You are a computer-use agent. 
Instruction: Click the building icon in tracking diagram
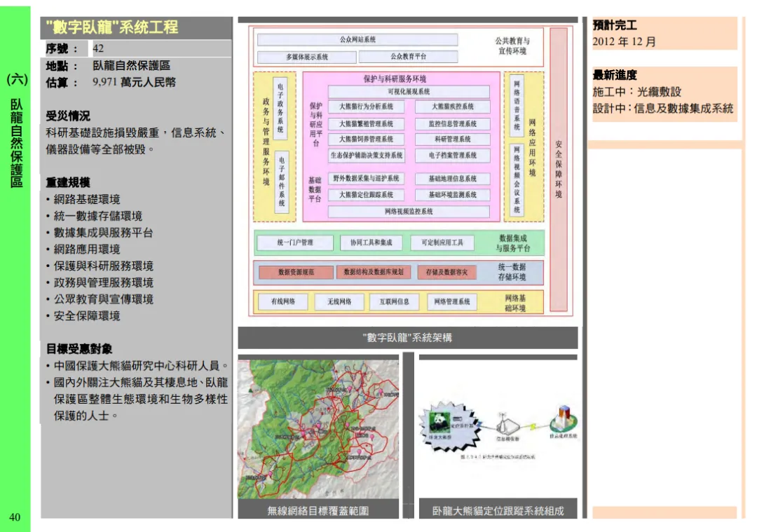[x=561, y=420]
